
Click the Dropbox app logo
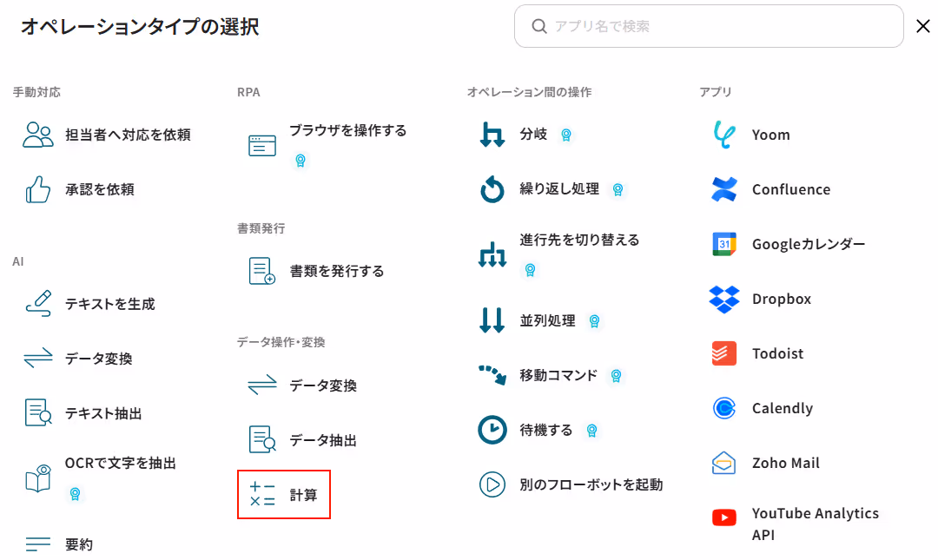coord(724,300)
